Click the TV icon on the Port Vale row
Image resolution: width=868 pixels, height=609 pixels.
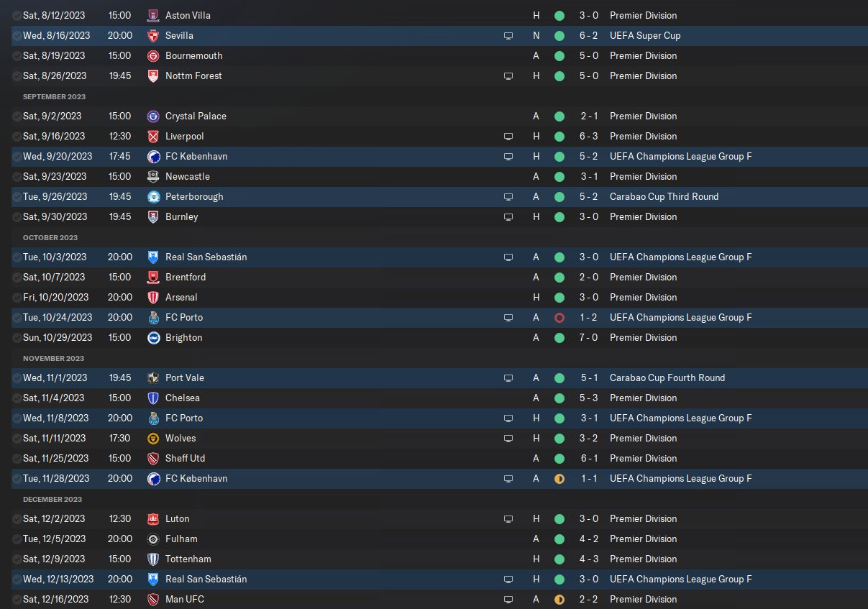point(508,377)
